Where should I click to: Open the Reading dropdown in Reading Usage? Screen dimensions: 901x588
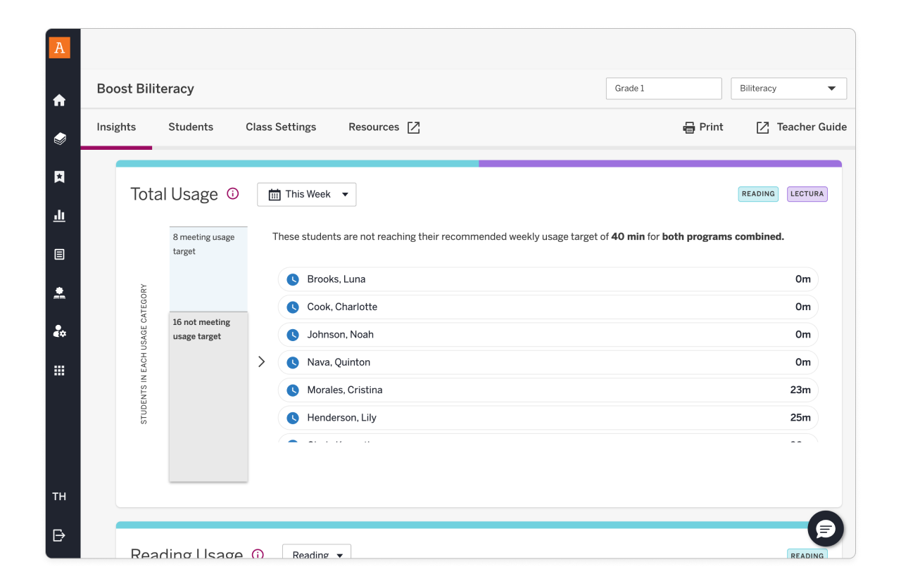coord(317,553)
